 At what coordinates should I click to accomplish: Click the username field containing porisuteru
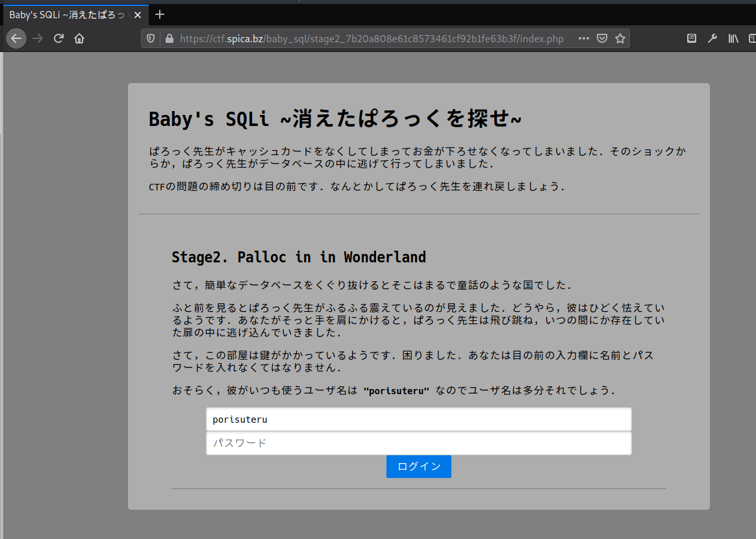pyautogui.click(x=418, y=420)
